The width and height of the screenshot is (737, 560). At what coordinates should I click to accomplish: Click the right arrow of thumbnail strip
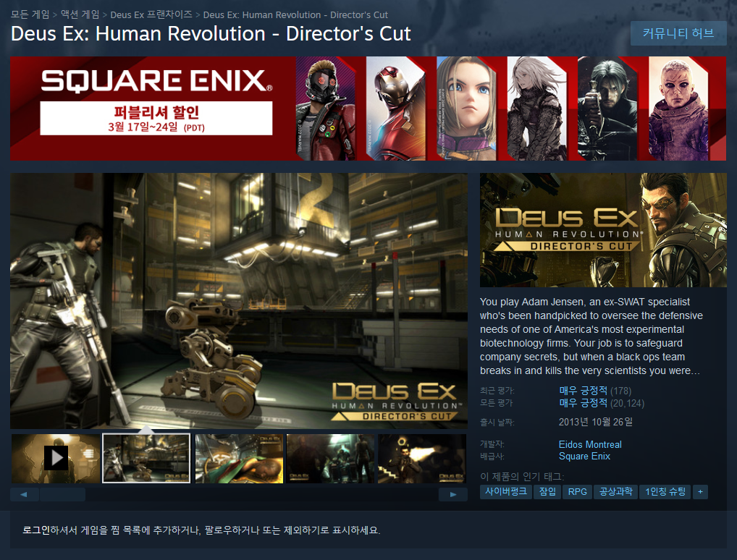click(452, 494)
